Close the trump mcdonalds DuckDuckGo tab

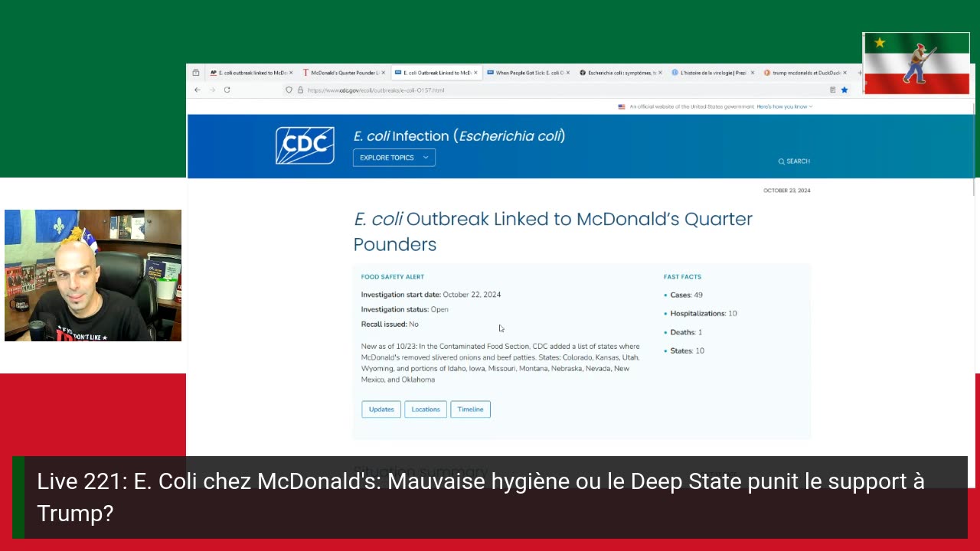click(x=844, y=73)
